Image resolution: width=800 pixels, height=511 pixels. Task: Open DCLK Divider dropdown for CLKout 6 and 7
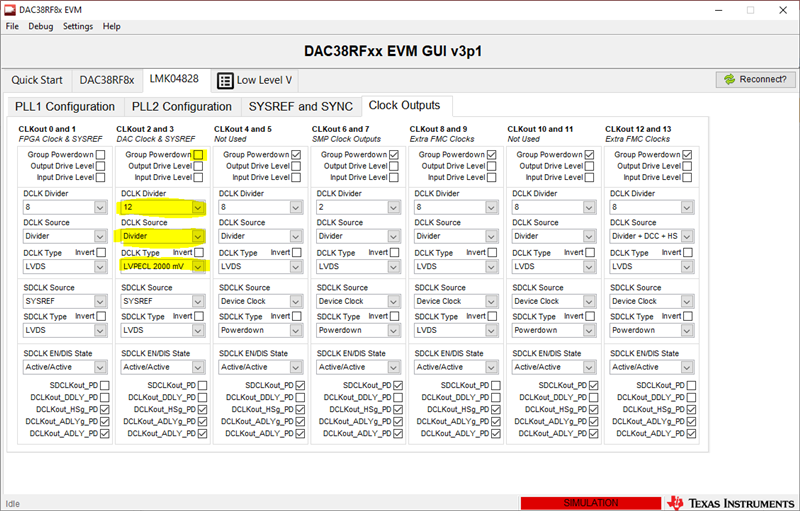(x=358, y=207)
